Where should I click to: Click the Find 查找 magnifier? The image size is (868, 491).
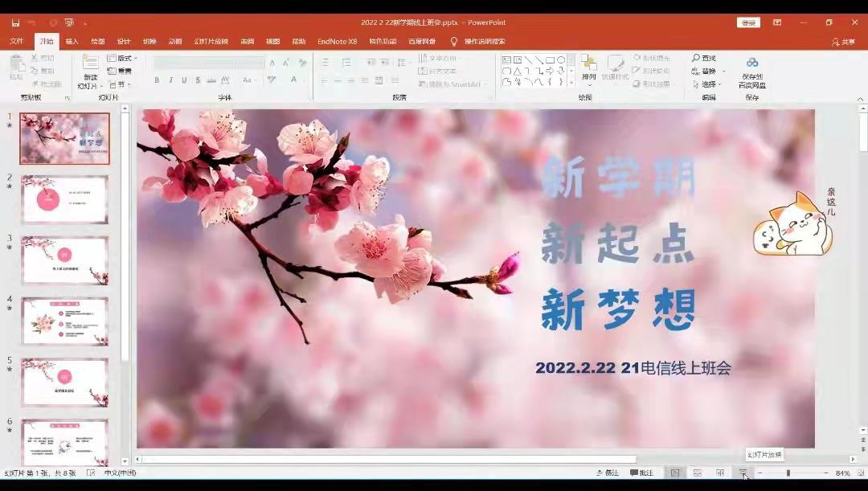point(703,58)
